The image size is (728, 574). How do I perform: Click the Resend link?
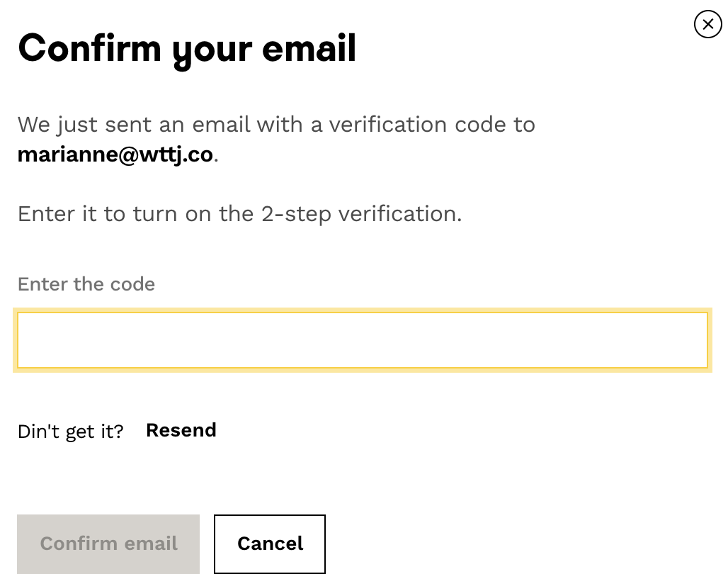point(181,430)
